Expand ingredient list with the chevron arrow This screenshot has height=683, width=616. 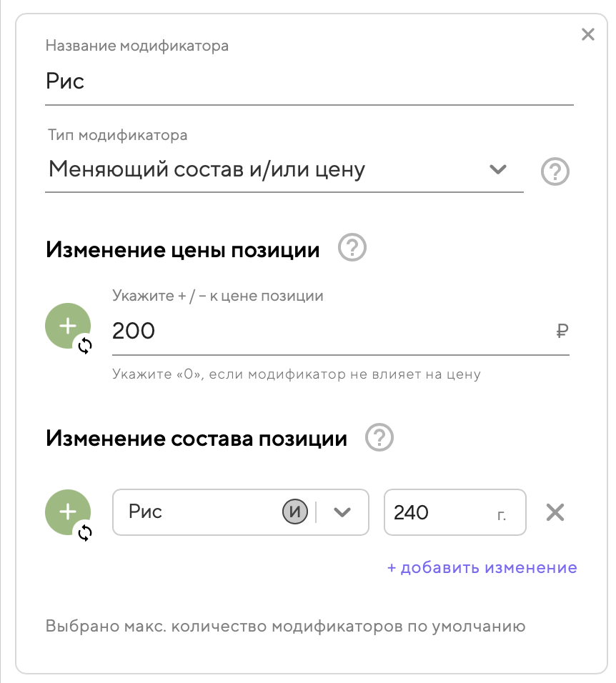tap(342, 512)
